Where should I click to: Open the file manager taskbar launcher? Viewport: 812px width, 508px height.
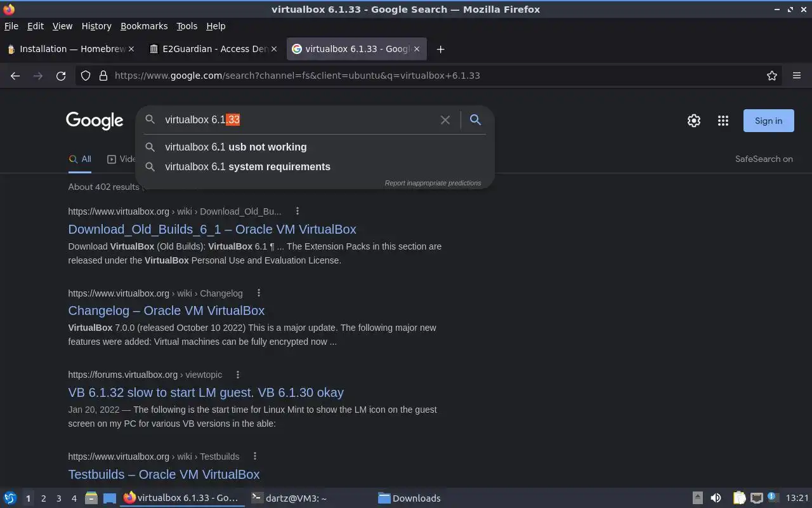click(x=91, y=498)
